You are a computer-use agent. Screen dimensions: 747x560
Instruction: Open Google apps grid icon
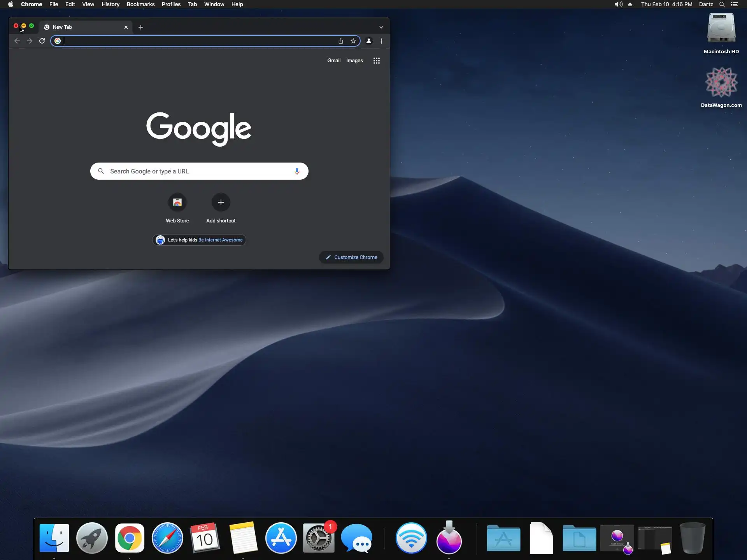coord(376,61)
